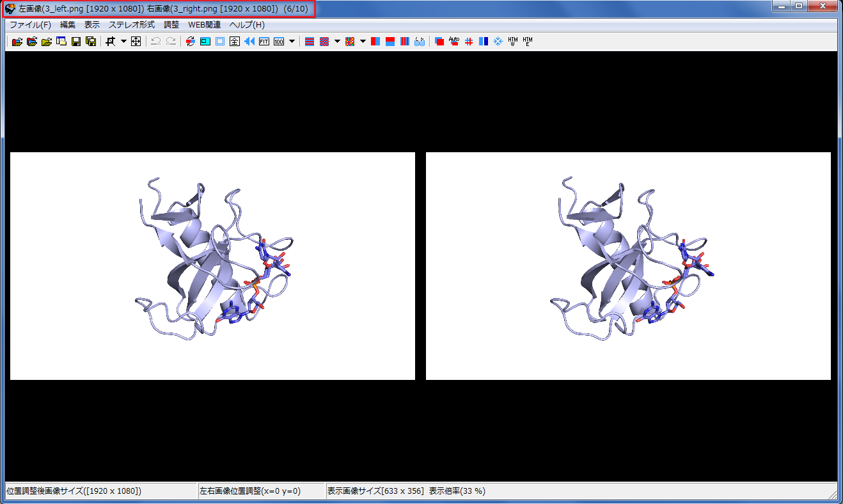This screenshot has width=843, height=504.
Task: Click the red/blue color anaglyph icon
Action: 439,42
